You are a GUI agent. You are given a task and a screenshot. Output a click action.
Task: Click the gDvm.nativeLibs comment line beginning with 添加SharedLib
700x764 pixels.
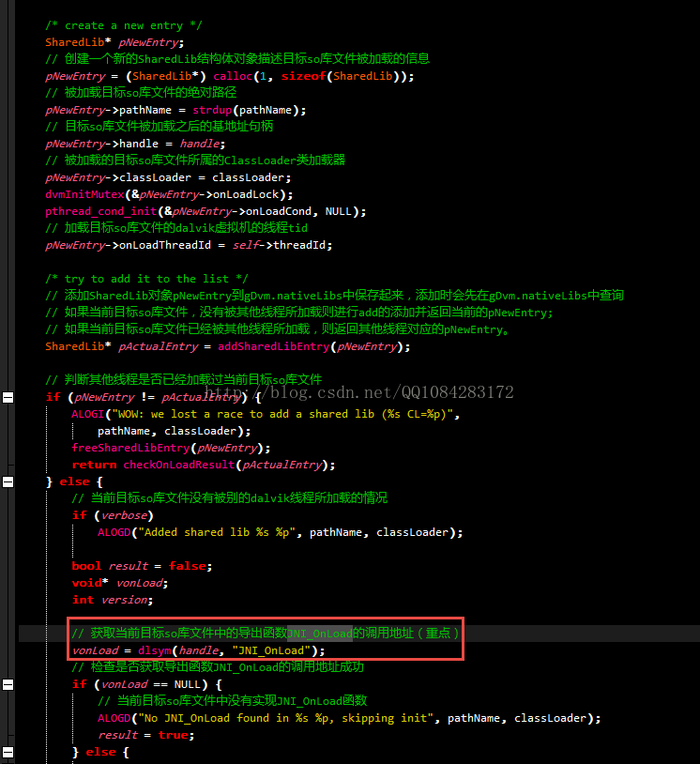coord(335,296)
